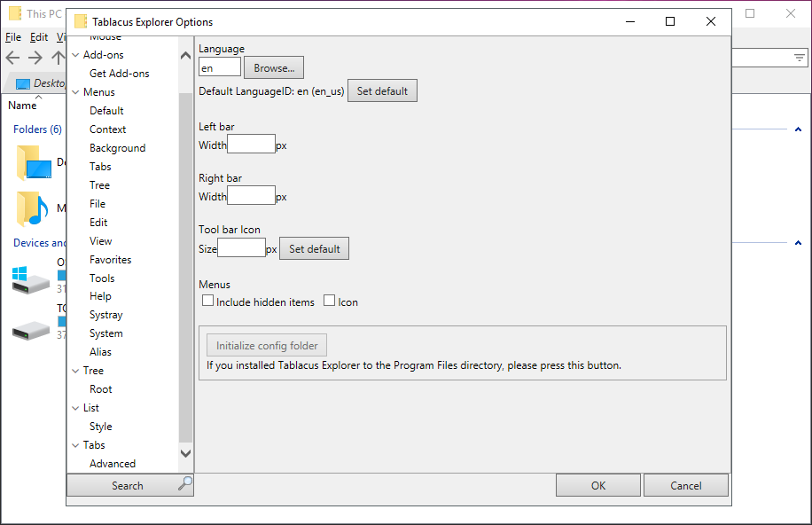812x525 pixels.
Task: Click Set default beside Default LanguageID
Action: point(382,91)
